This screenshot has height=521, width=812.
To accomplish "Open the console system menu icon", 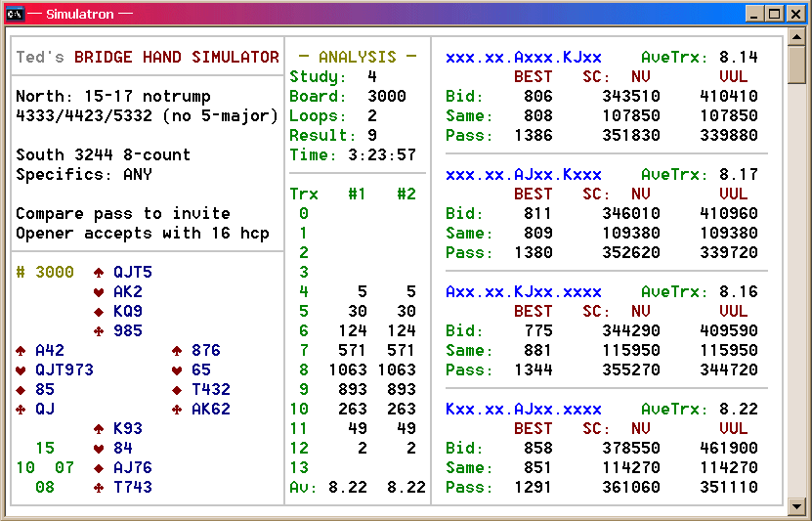I will 15,14.
